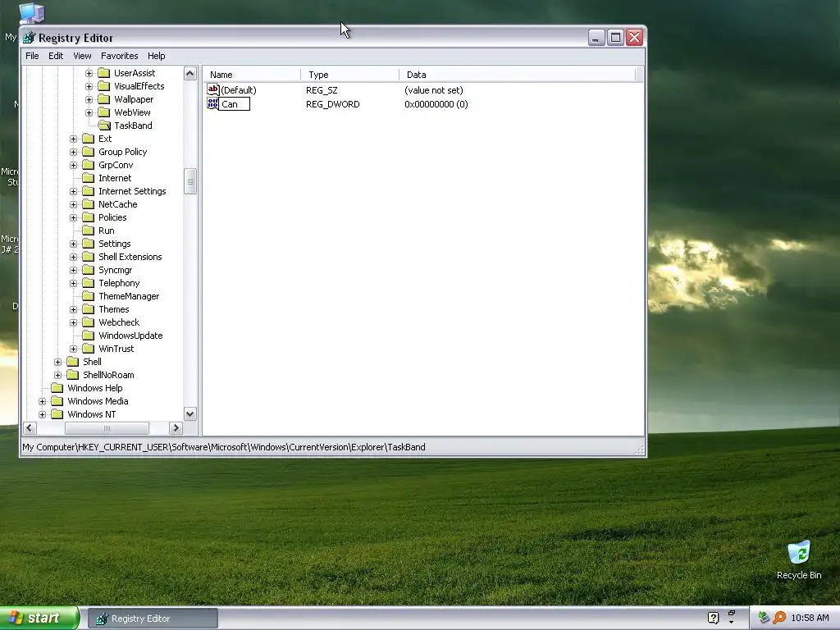Click the 0x00000000 (0) data cell
The width and height of the screenshot is (840, 630).
[x=436, y=104]
